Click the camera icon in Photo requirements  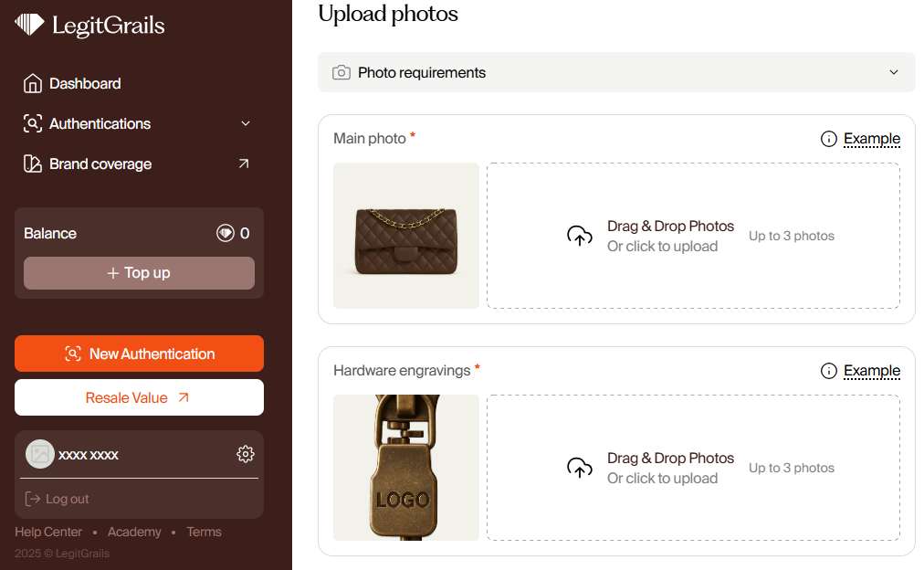click(341, 72)
